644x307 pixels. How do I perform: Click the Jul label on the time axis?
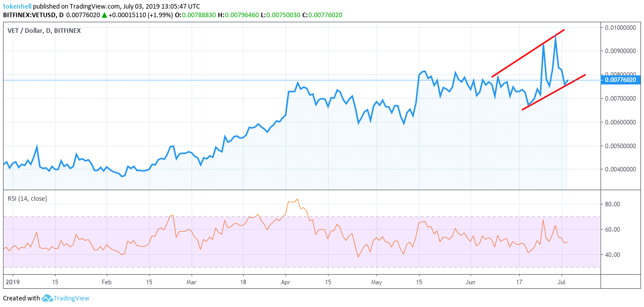tap(562, 281)
